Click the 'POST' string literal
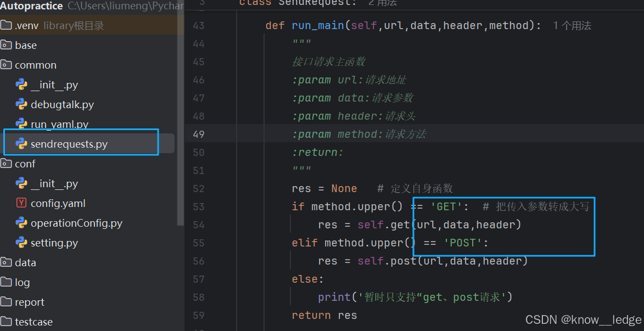The height and width of the screenshot is (331, 644). click(x=462, y=243)
